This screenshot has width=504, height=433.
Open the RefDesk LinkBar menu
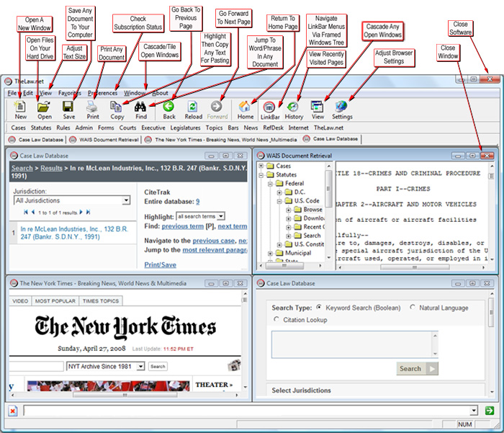pos(273,128)
